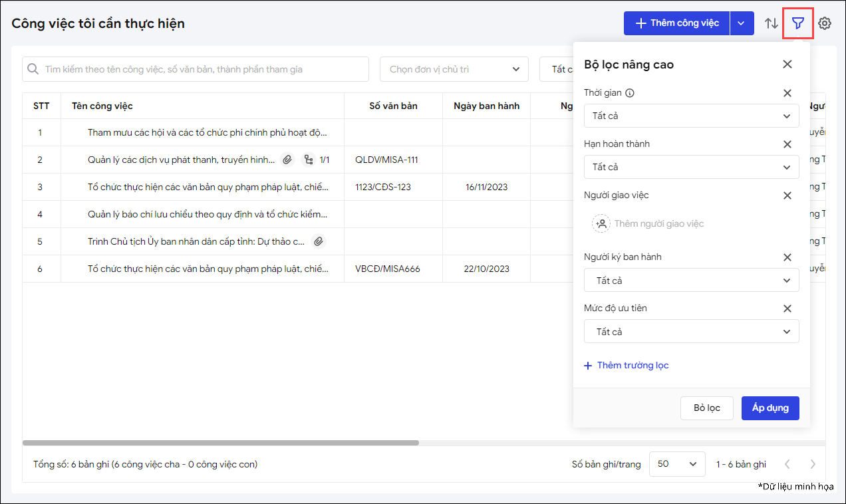Click document number 1123/CĐS-123

pyautogui.click(x=383, y=187)
